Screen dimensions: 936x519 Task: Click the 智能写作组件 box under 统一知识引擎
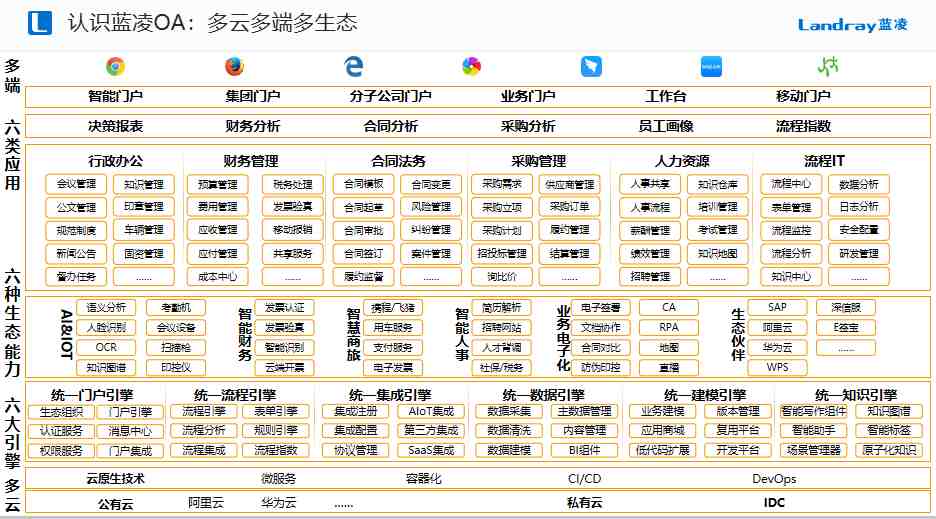click(x=814, y=411)
